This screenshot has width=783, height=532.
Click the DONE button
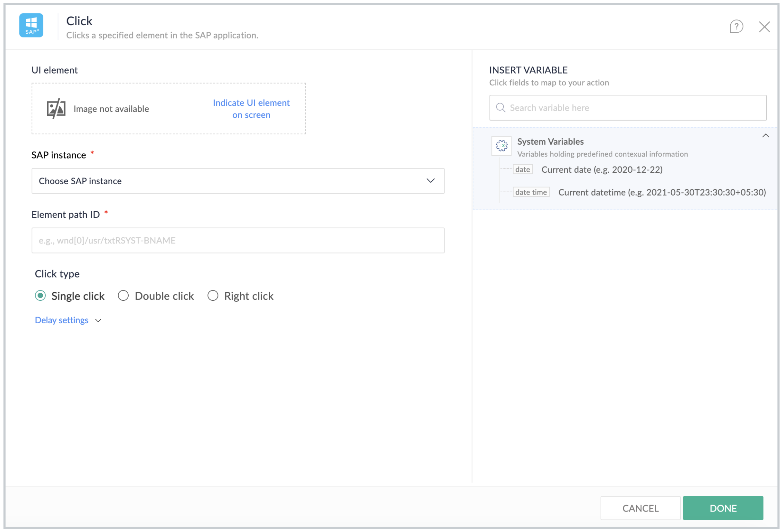723,508
